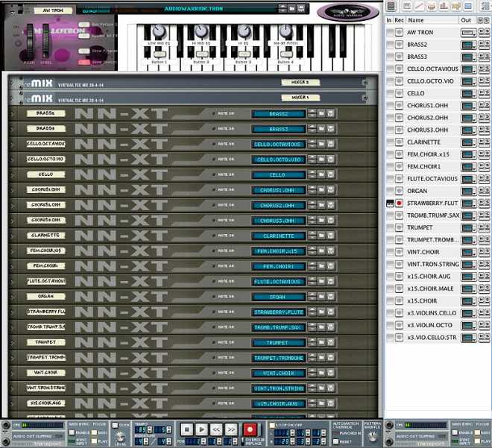This screenshot has width=492, height=448.
Task: Click the red Record button
Action: pyautogui.click(x=250, y=429)
